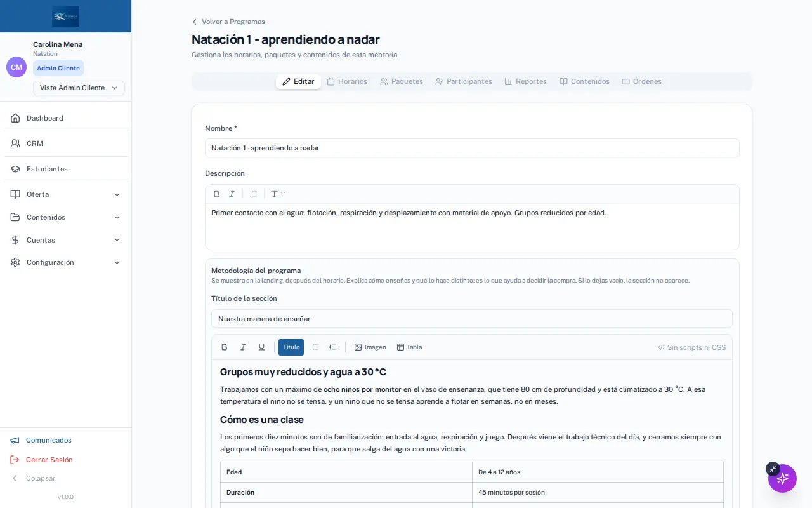Screen dimensions: 812x508
Task: Open Dashboard in sidebar
Action: pyautogui.click(x=66, y=118)
